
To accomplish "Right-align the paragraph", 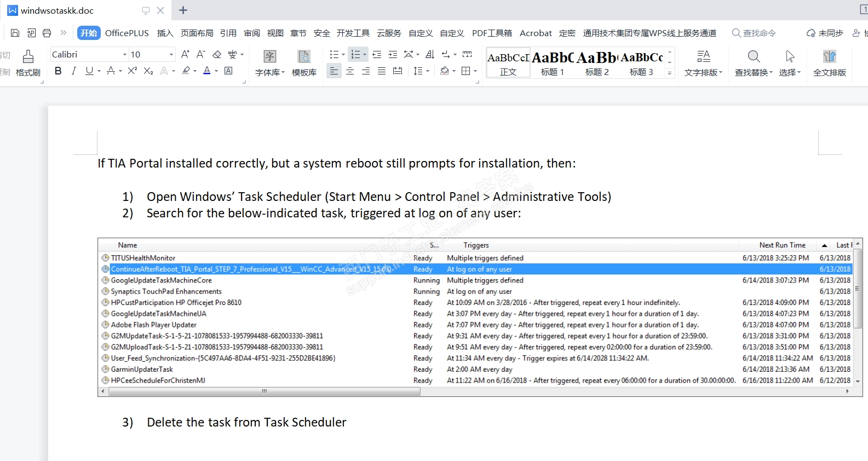I will [366, 71].
